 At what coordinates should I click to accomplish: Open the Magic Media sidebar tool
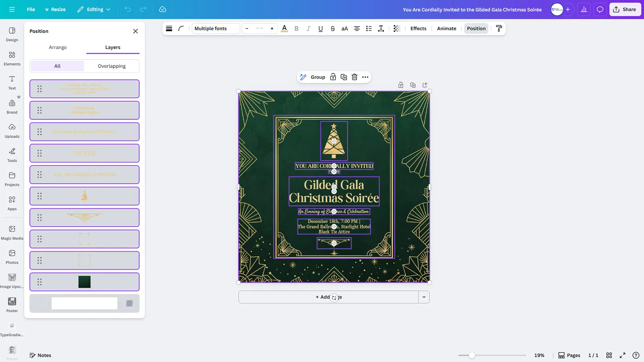[12, 232]
